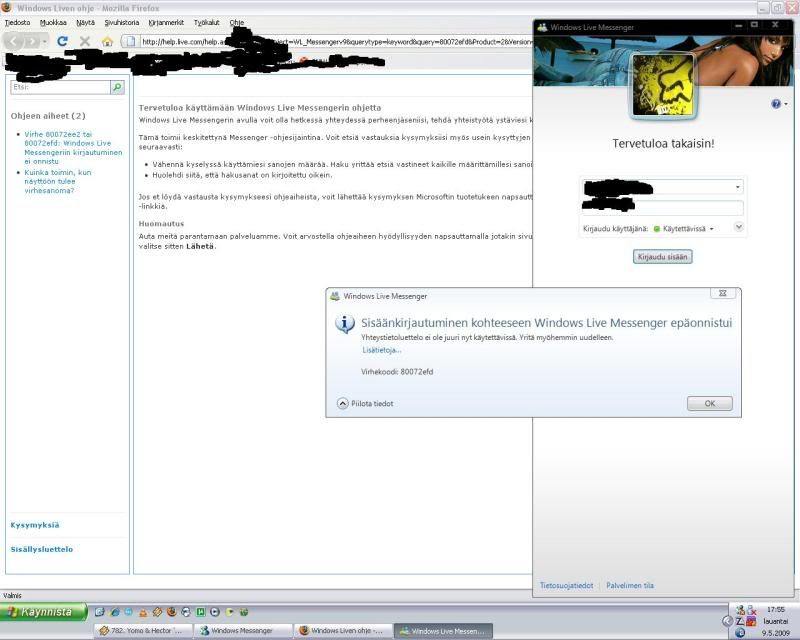Click the Virhekoodi: 80072efd text
The width and height of the screenshot is (800, 640).
click(x=397, y=372)
